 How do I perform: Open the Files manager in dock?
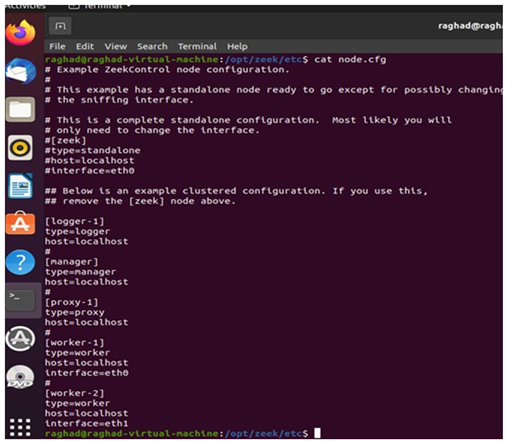(x=20, y=109)
